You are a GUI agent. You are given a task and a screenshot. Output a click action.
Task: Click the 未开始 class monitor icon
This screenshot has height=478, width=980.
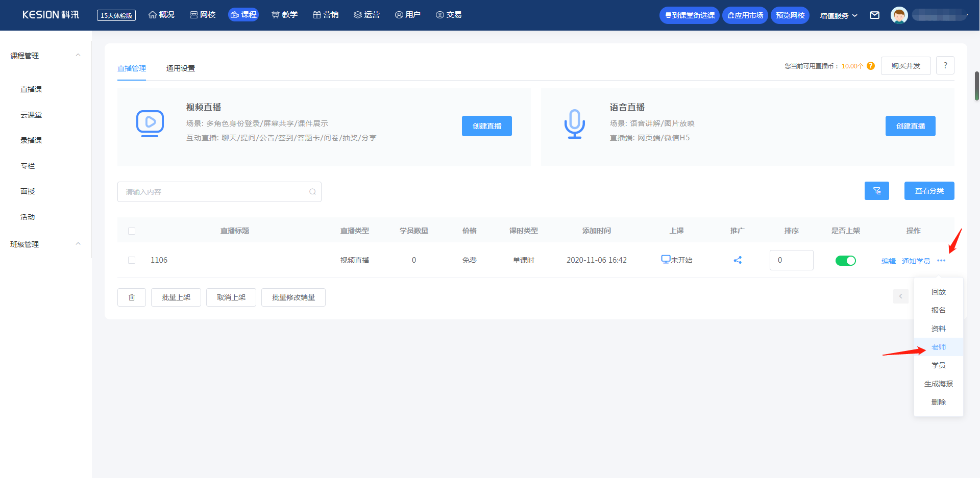pos(666,259)
